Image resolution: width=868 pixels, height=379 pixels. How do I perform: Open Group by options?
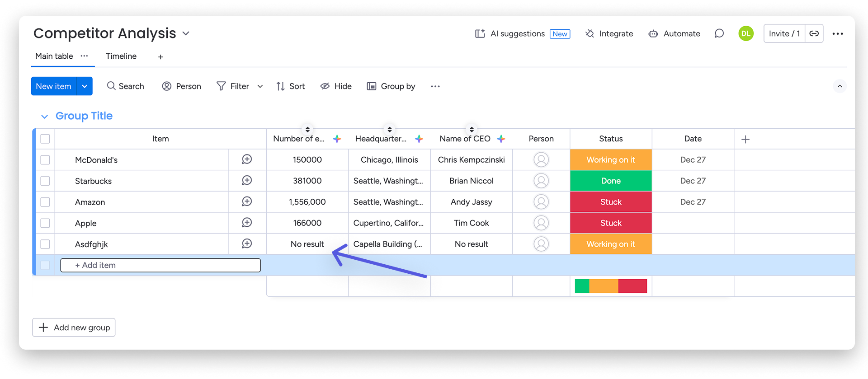click(391, 86)
